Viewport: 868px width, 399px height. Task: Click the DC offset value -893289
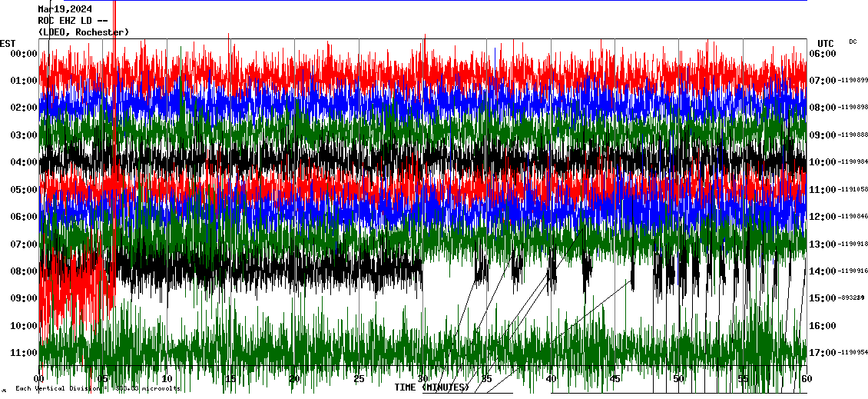point(851,298)
